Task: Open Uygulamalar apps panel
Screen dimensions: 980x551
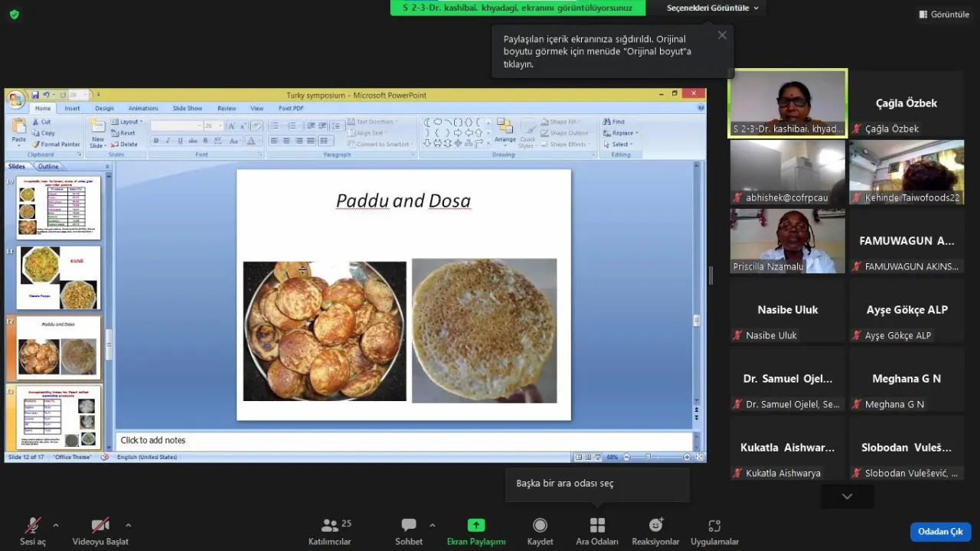Action: [x=714, y=531]
